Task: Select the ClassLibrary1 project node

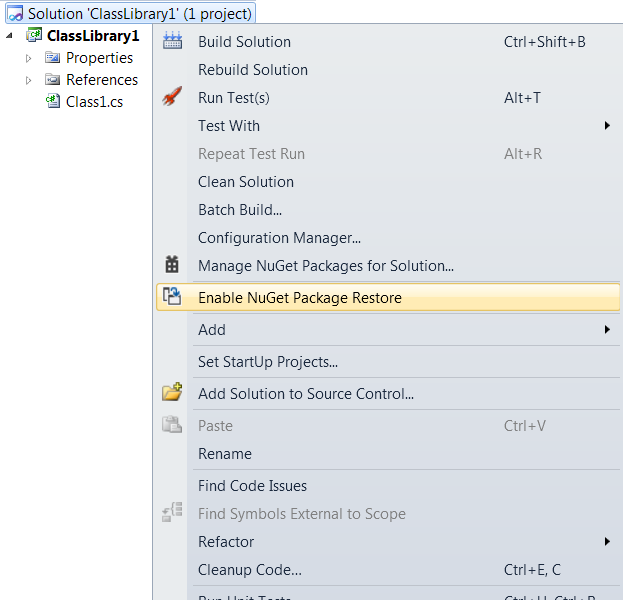Action: pos(93,36)
